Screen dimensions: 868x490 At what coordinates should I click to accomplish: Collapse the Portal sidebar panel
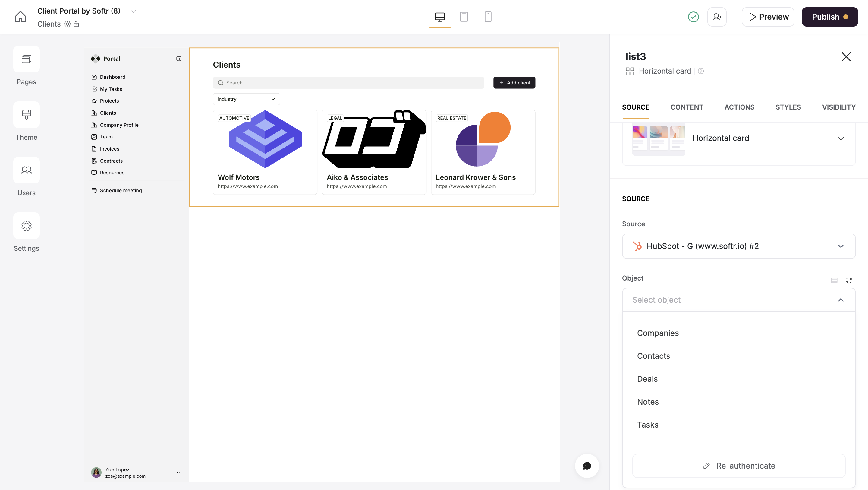pyautogui.click(x=179, y=58)
